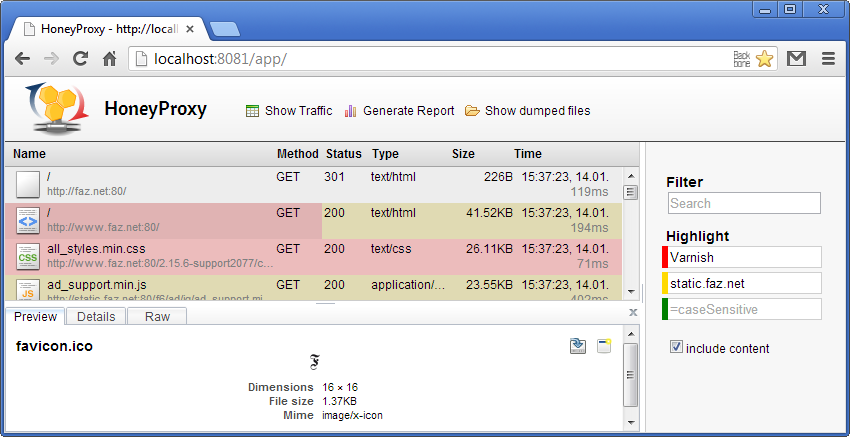Click preview pane scrollbar down arrow

(630, 422)
